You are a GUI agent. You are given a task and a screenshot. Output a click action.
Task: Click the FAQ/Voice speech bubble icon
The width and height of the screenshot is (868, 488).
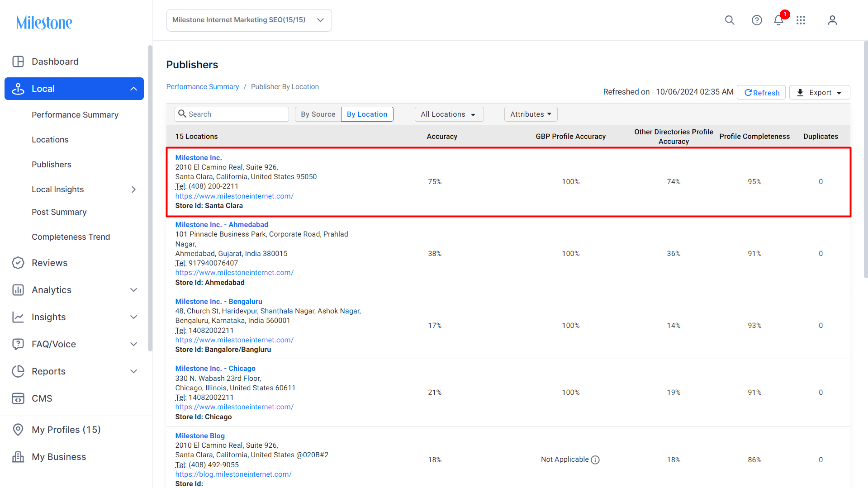coord(18,344)
